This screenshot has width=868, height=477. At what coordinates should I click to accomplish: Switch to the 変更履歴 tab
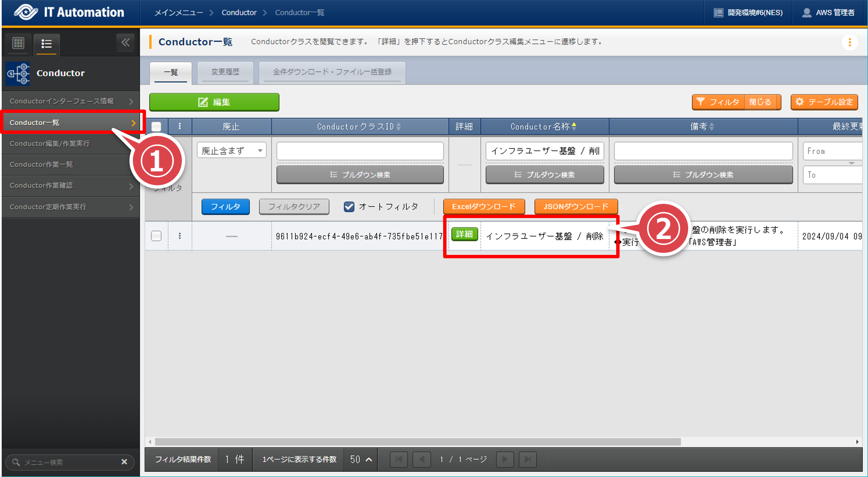[225, 72]
